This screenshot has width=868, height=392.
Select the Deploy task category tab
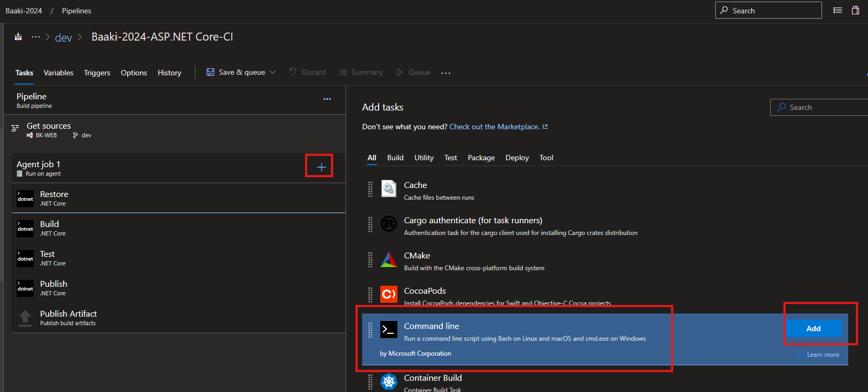point(517,158)
